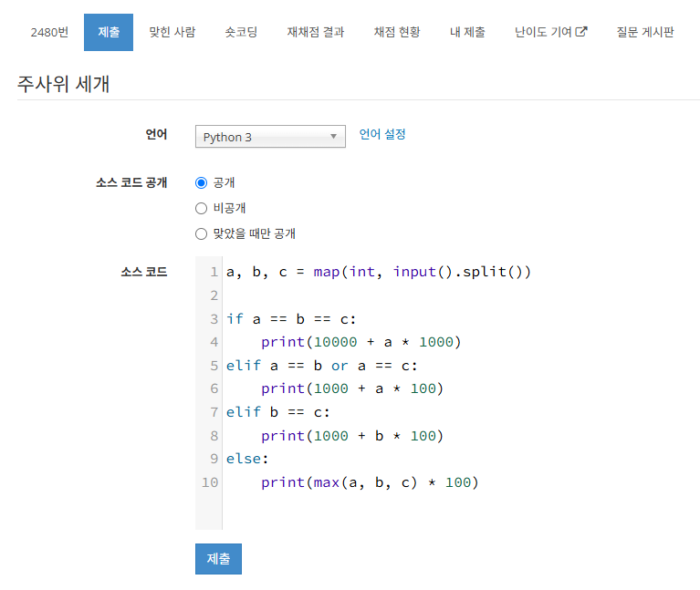Open the Python 3 language dropdown
Viewport: 700px width, 590px height.
click(x=270, y=137)
